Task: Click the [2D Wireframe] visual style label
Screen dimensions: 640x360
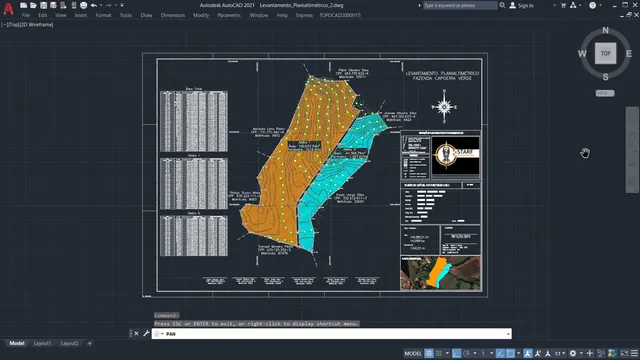Action: tap(36, 24)
